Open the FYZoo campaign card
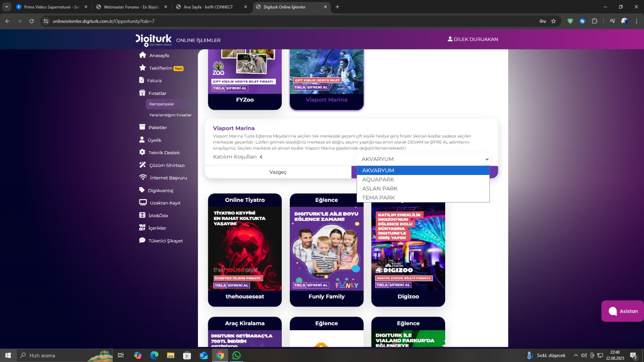Image resolution: width=644 pixels, height=362 pixels. pos(245,79)
